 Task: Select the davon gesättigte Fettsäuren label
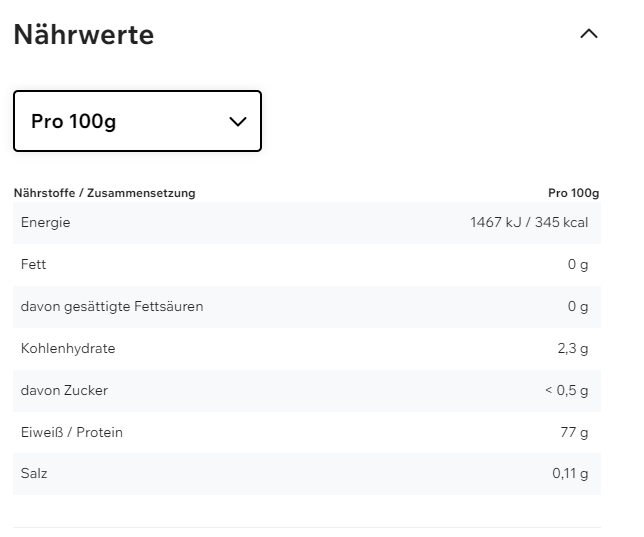coord(112,306)
